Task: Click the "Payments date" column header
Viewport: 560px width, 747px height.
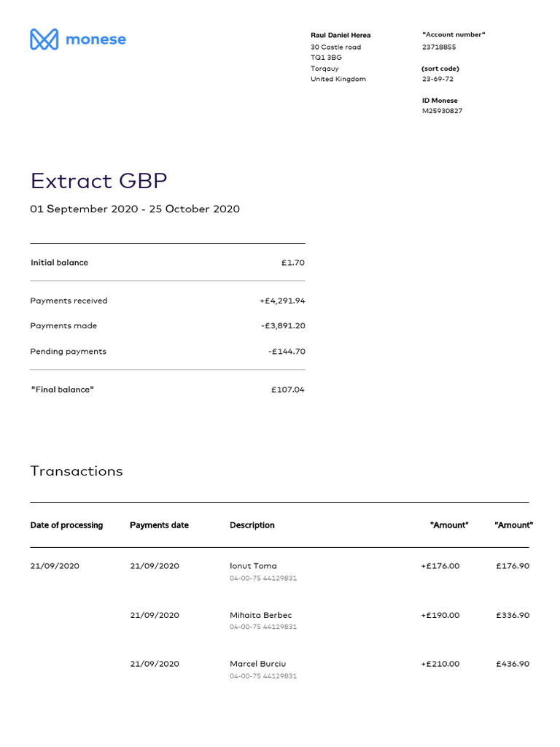Action: pos(159,525)
